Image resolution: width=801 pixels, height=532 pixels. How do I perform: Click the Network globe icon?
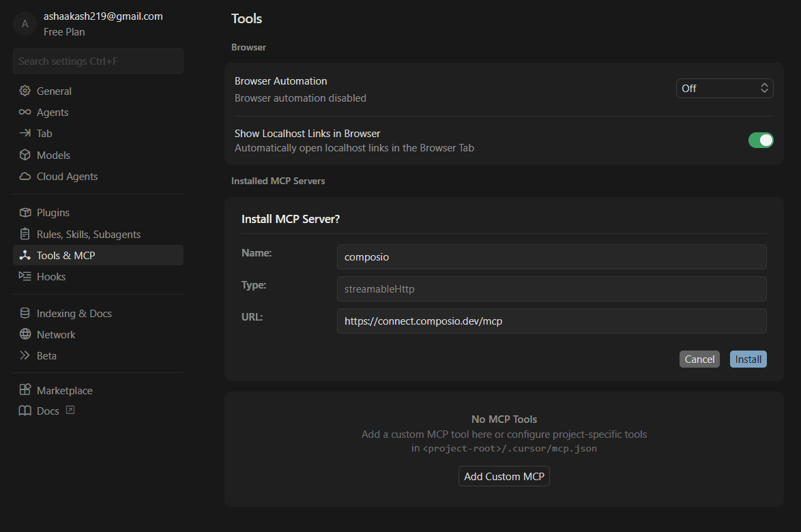(25, 334)
